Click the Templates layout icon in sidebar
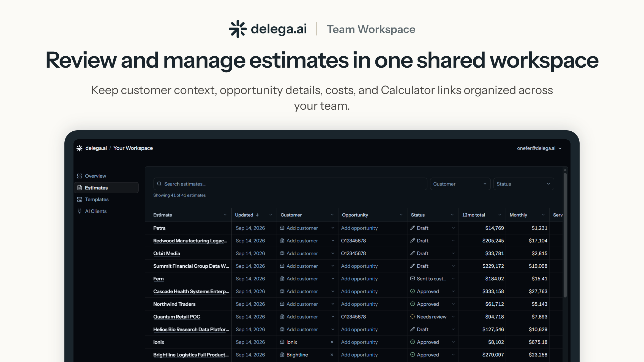 click(80, 200)
